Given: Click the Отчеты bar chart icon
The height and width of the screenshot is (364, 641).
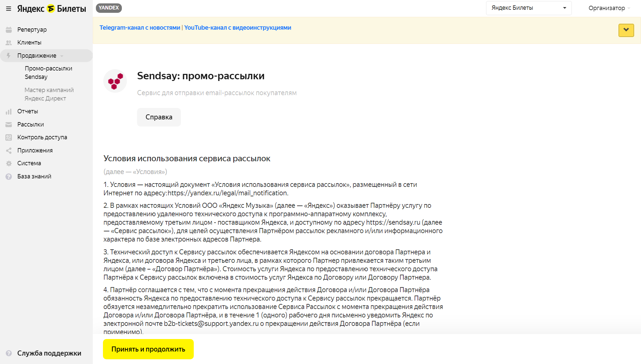Looking at the screenshot, I should pyautogui.click(x=9, y=111).
